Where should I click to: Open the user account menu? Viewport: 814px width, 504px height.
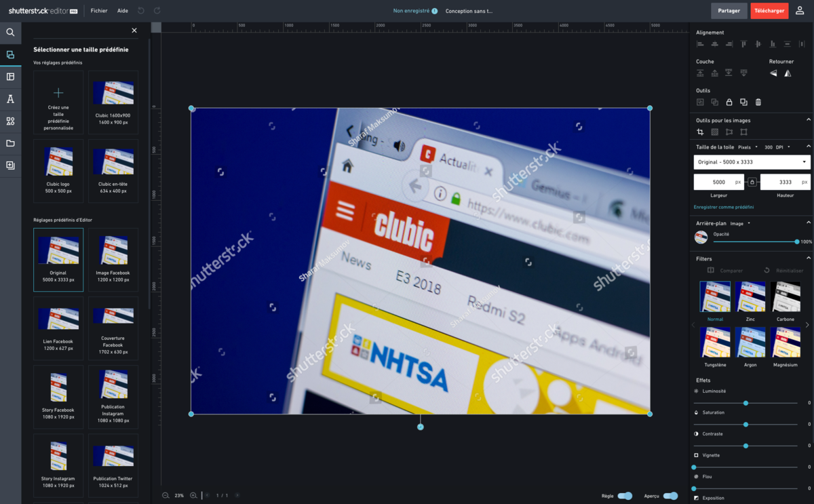point(800,11)
